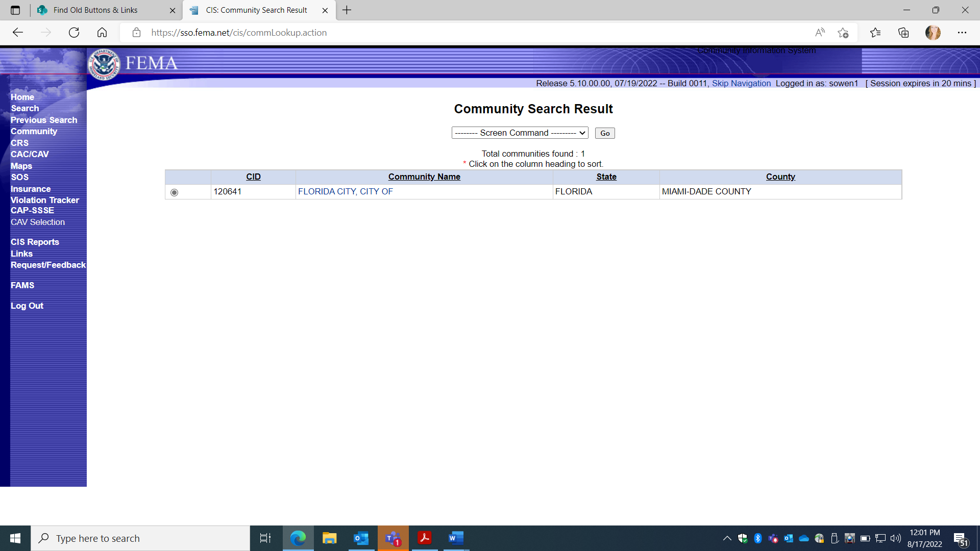Show hidden system tray icons chevron

(727, 538)
